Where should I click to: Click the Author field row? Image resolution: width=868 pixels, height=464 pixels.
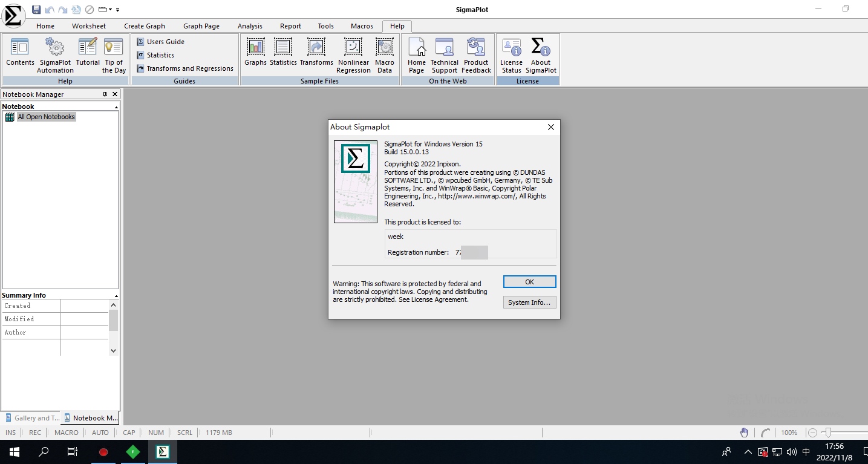point(55,332)
